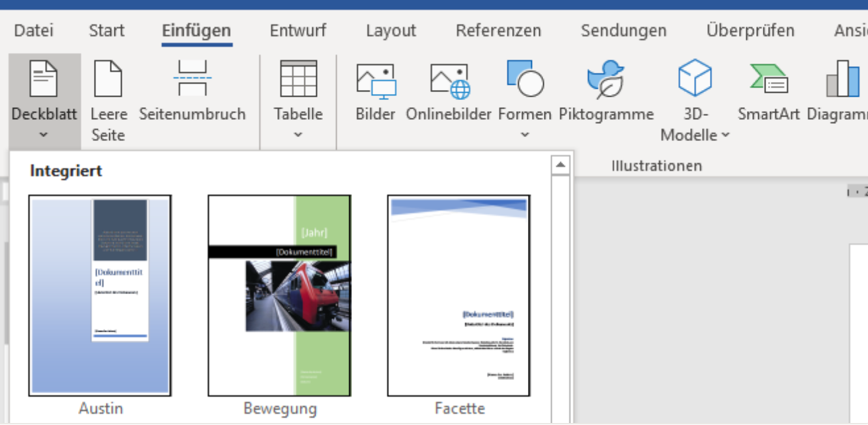The image size is (868, 425).
Task: Click the Facette label text
Action: [x=460, y=408]
